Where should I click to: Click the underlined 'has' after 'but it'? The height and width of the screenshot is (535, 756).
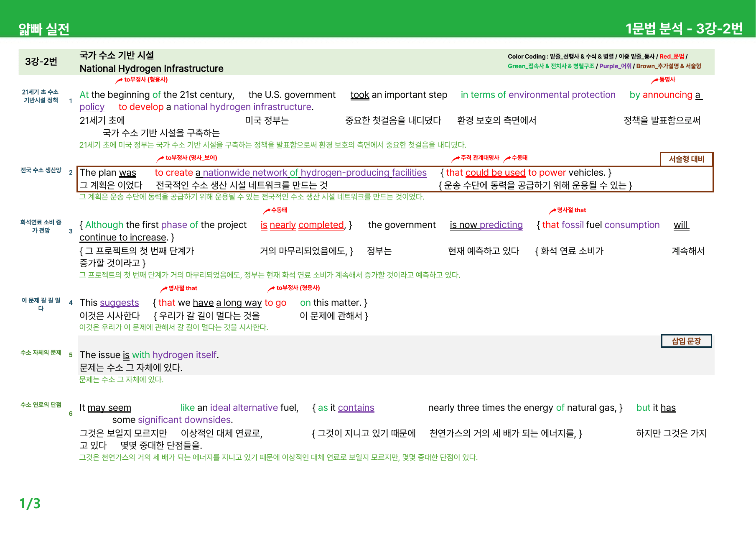click(668, 408)
